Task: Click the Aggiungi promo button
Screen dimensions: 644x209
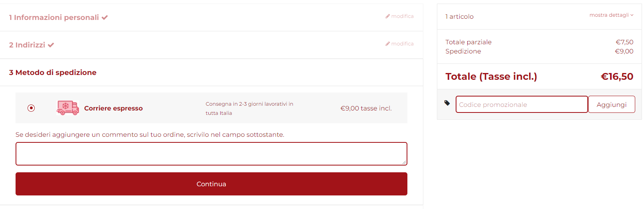Action: pyautogui.click(x=612, y=104)
